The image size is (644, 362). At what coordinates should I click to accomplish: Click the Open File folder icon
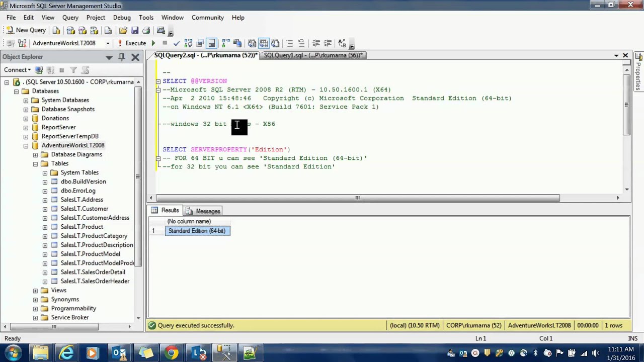click(123, 30)
